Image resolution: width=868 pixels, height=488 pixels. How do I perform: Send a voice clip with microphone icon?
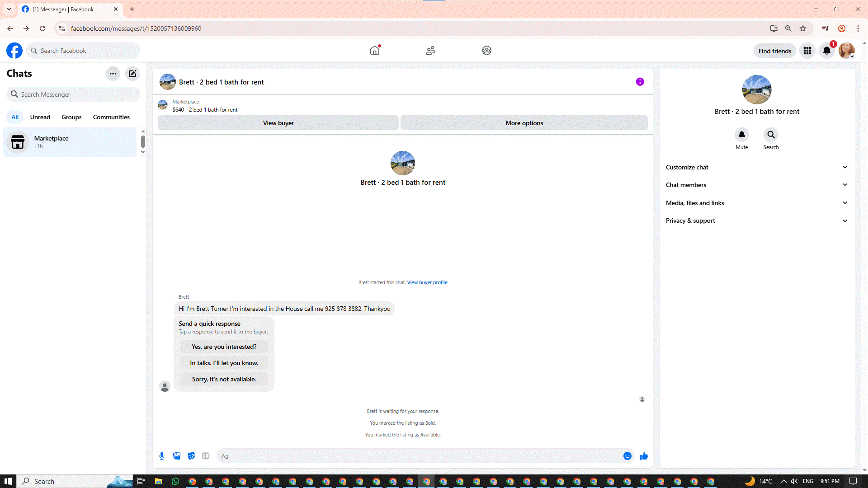tap(162, 456)
